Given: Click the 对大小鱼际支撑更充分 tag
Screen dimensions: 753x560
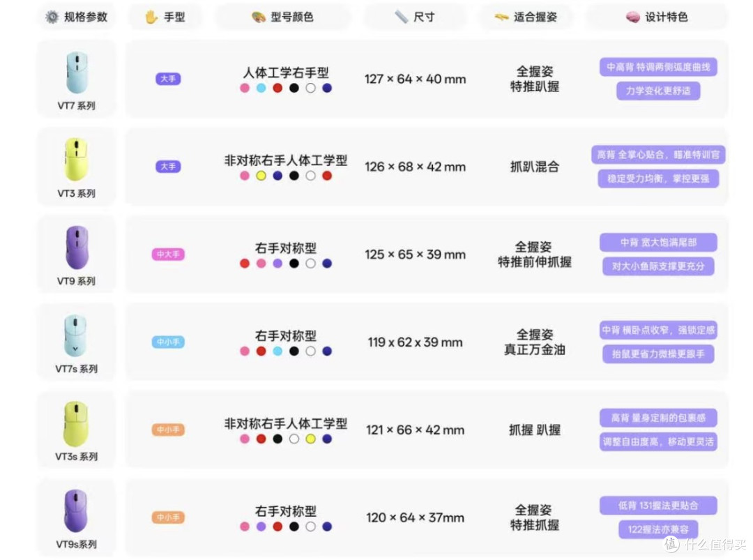Looking at the screenshot, I should pos(658,266).
